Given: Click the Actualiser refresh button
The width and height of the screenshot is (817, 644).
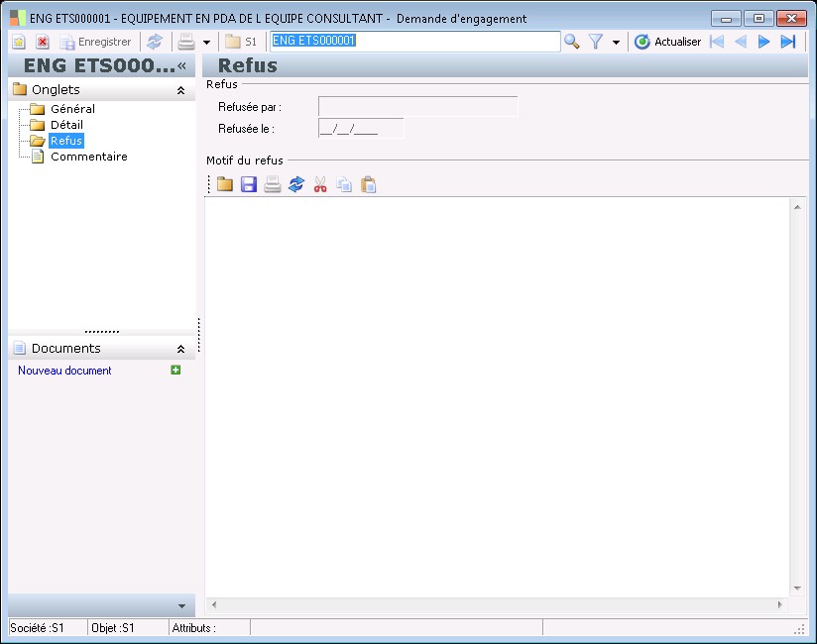Looking at the screenshot, I should point(667,42).
